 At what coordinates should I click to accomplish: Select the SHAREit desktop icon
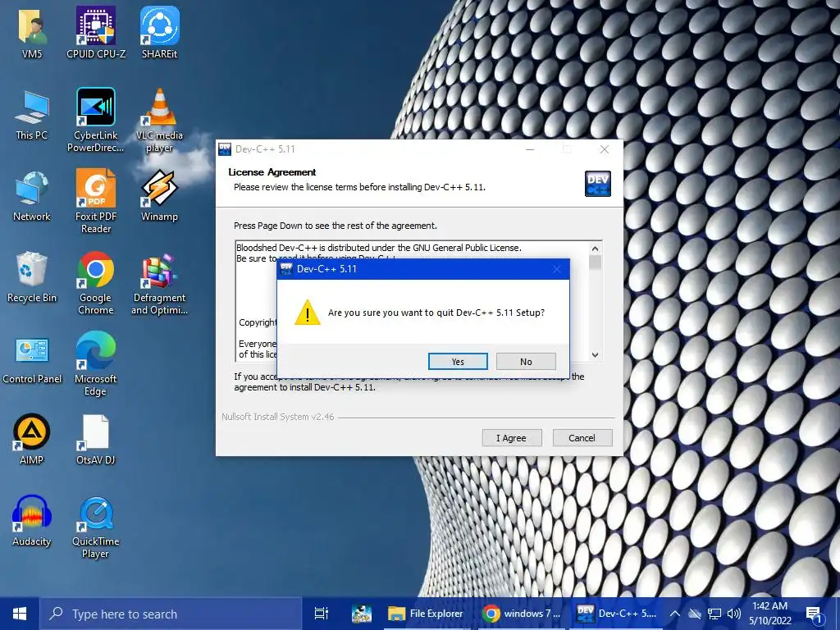click(160, 32)
